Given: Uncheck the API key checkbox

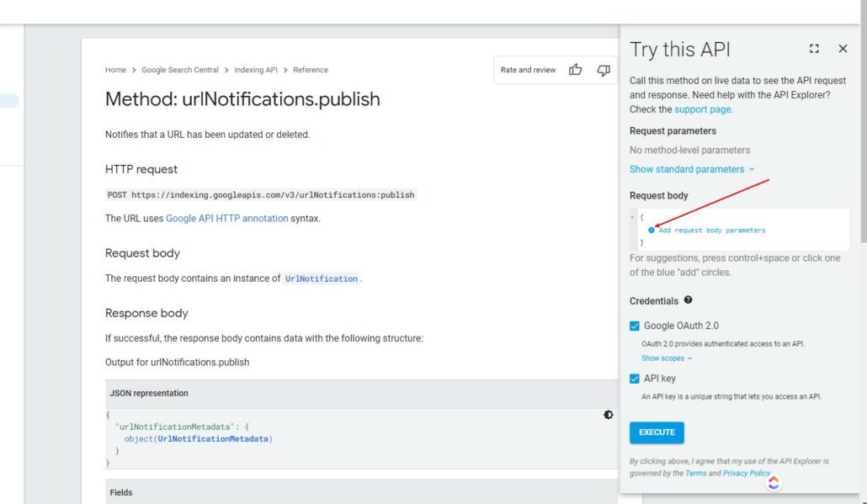Looking at the screenshot, I should [635, 379].
